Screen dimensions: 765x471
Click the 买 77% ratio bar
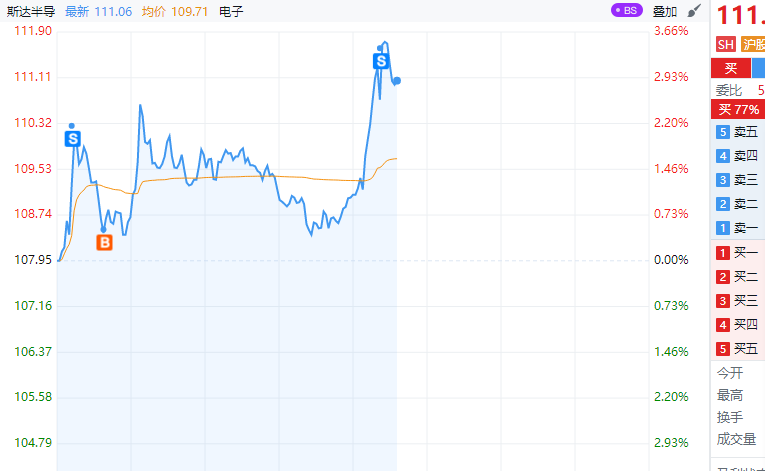(x=738, y=109)
